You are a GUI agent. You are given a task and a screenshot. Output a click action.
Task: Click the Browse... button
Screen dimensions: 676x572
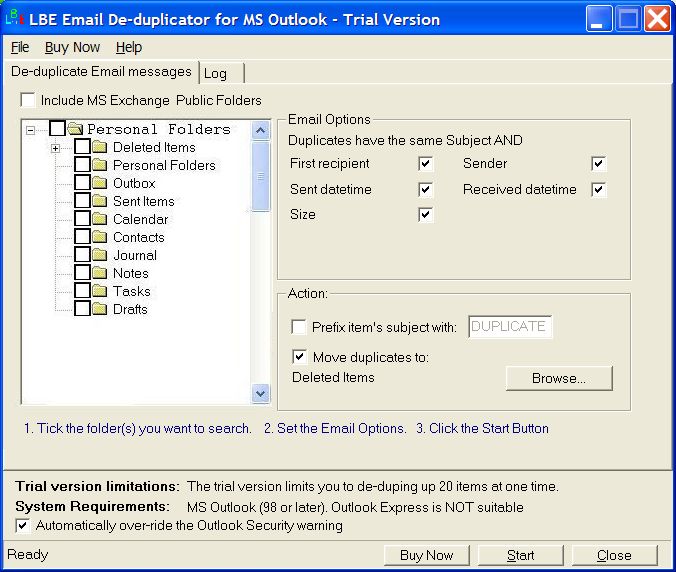(559, 378)
